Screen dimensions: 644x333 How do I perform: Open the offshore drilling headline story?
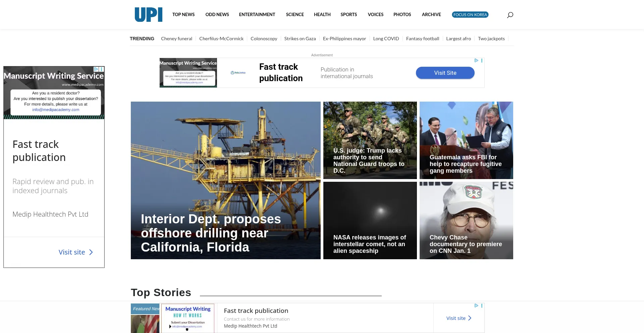(211, 233)
